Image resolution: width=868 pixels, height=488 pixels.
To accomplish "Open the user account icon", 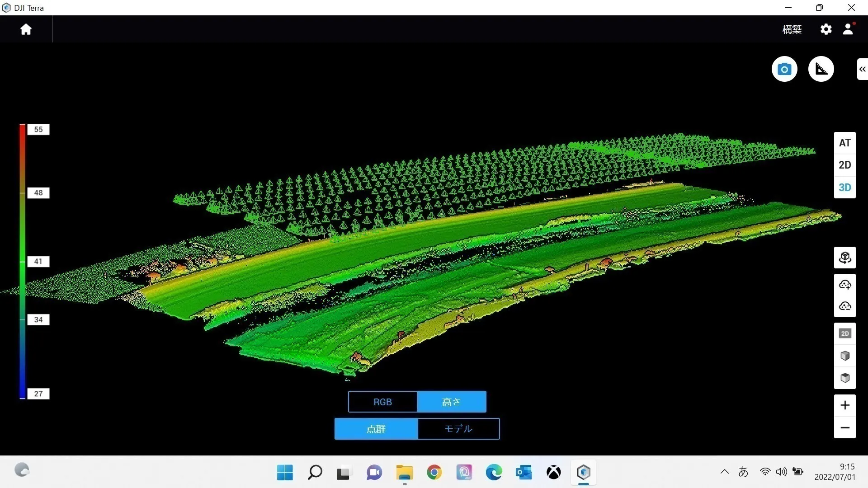I will tap(848, 29).
